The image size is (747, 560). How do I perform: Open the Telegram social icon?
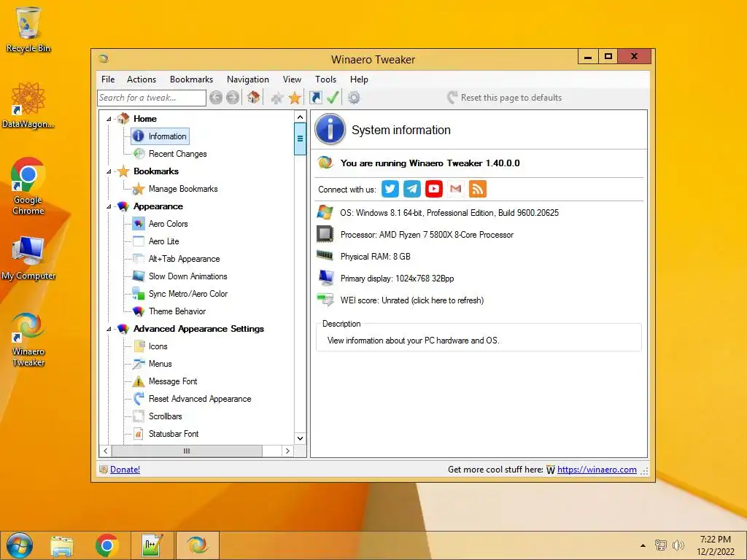412,189
